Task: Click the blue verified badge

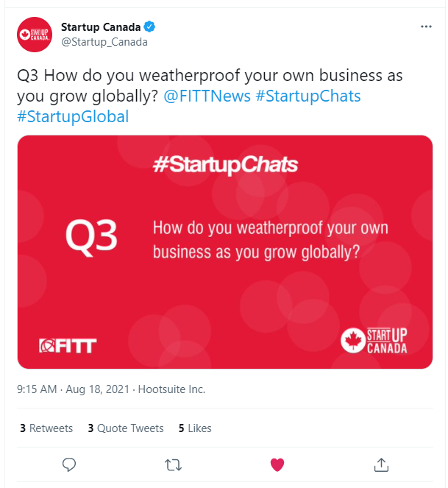Action: [149, 27]
